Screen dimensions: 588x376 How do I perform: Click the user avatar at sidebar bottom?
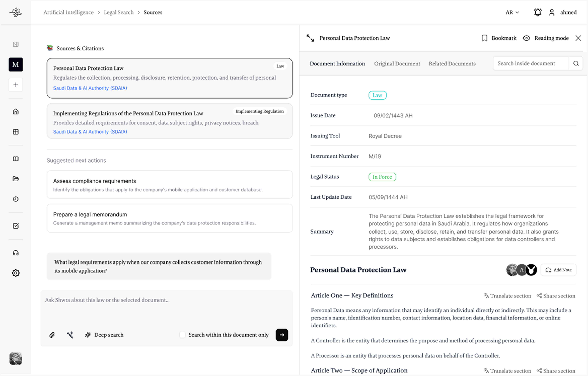tap(16, 358)
